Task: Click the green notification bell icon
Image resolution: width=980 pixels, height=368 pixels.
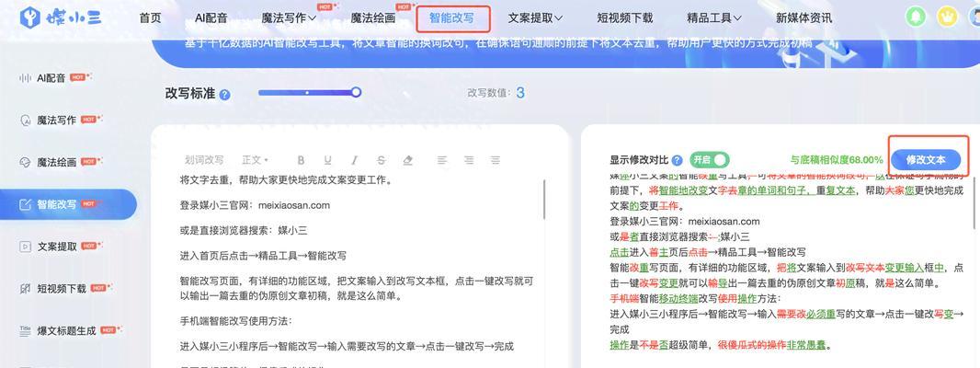Action: (917, 17)
